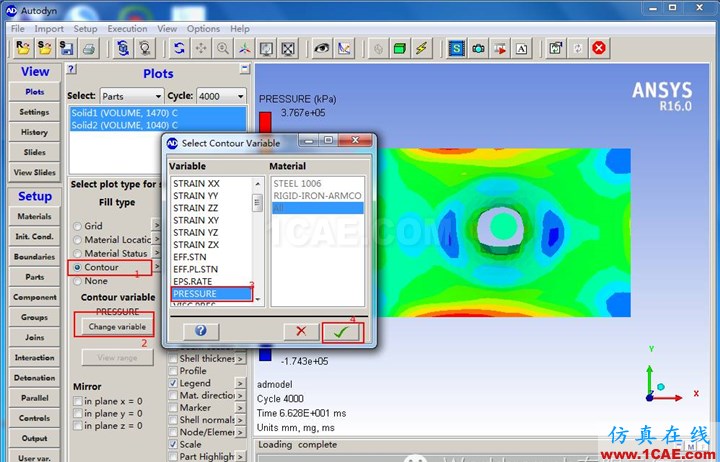Click the blue help button in dialog
The width and height of the screenshot is (720, 462).
(201, 331)
